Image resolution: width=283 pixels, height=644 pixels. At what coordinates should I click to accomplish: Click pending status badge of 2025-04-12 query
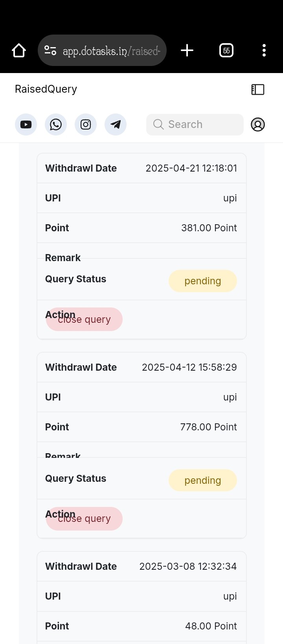point(203,480)
